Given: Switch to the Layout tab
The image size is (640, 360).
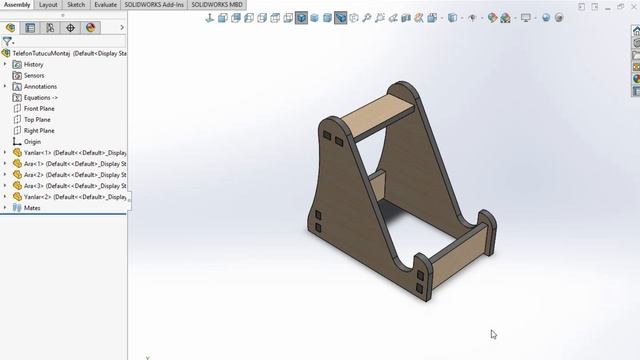Looking at the screenshot, I should 48,5.
